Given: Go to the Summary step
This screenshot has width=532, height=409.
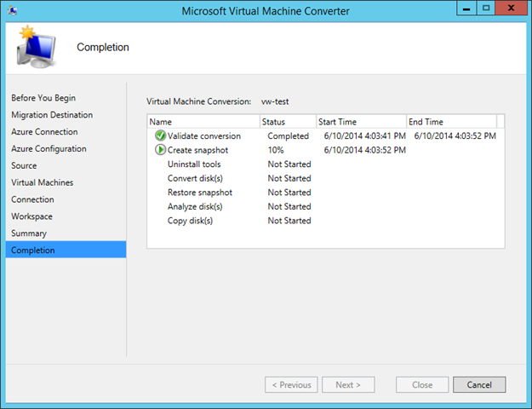Looking at the screenshot, I should 29,233.
